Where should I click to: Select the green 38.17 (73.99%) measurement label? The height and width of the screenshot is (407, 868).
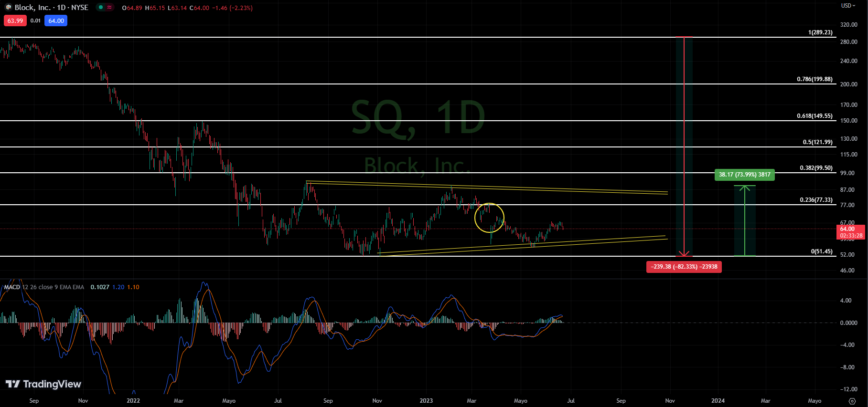(x=744, y=175)
